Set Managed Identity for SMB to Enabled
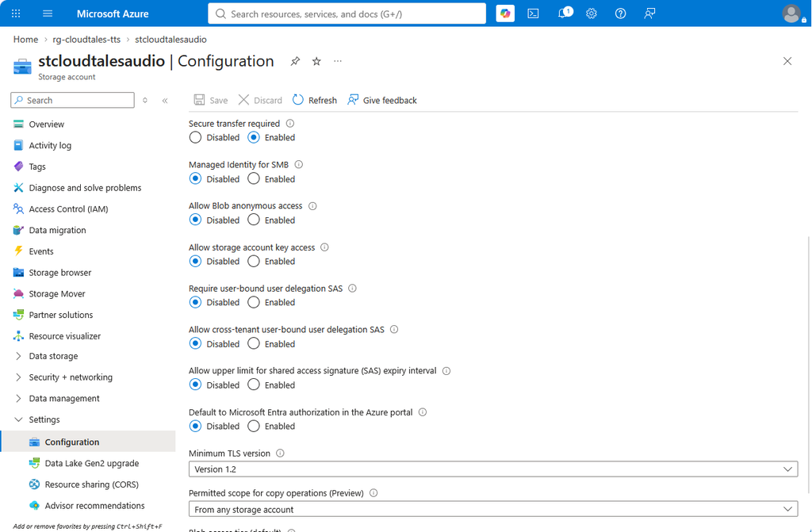The width and height of the screenshot is (812, 532). coord(253,178)
